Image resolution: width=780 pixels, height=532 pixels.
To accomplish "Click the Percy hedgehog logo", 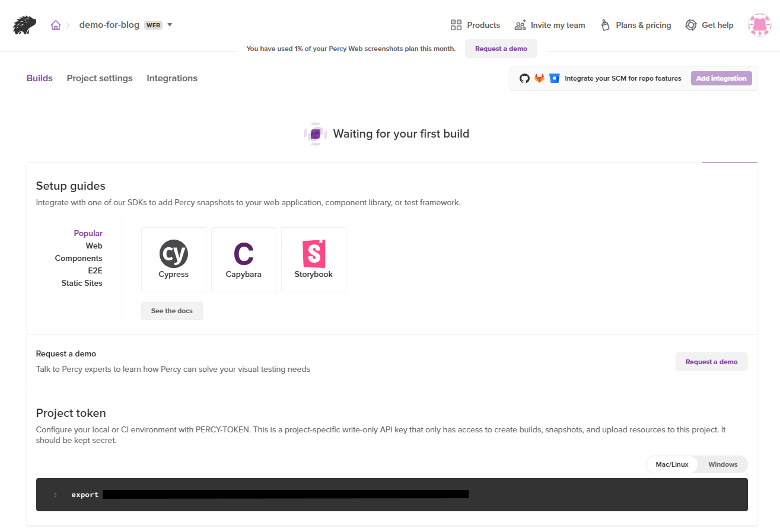I will tap(24, 25).
